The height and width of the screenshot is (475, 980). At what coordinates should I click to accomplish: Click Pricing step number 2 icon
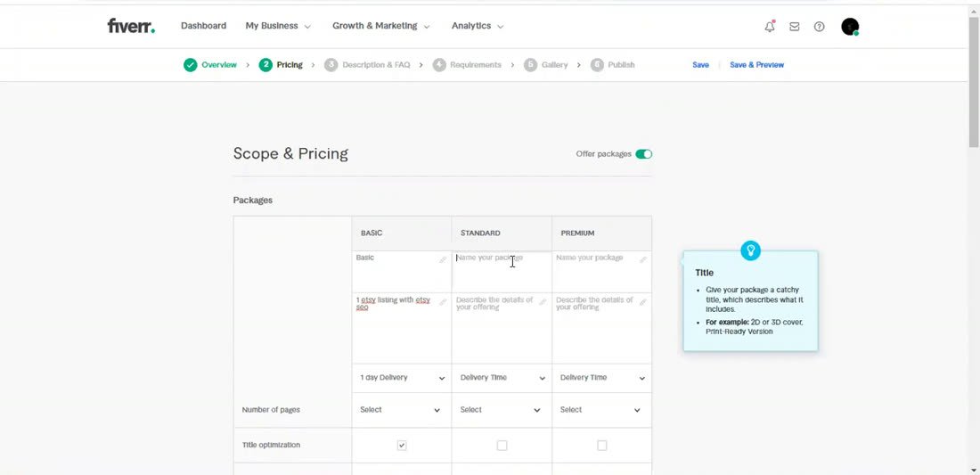(x=265, y=65)
